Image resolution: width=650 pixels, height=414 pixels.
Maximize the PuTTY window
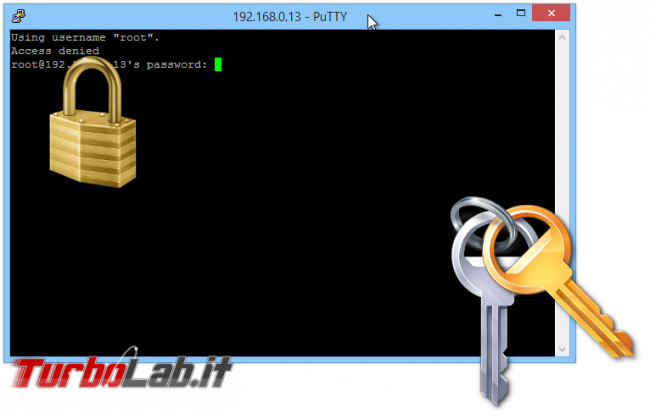pyautogui.click(x=521, y=13)
